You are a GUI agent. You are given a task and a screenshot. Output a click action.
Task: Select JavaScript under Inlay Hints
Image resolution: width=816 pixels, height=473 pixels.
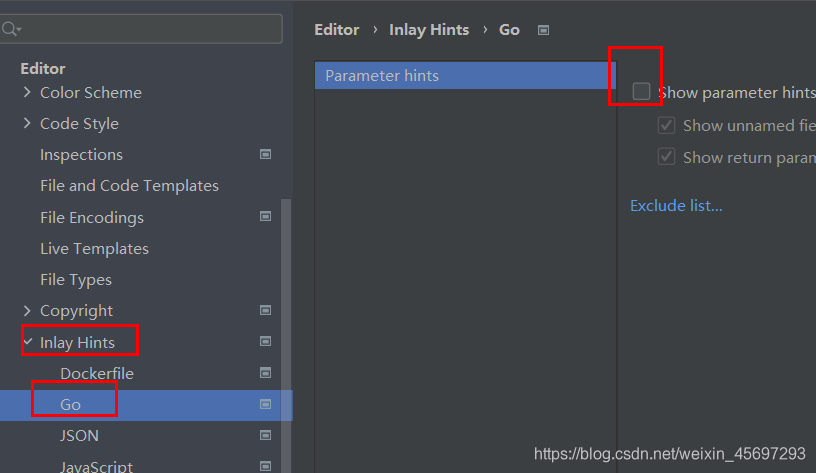click(x=96, y=466)
